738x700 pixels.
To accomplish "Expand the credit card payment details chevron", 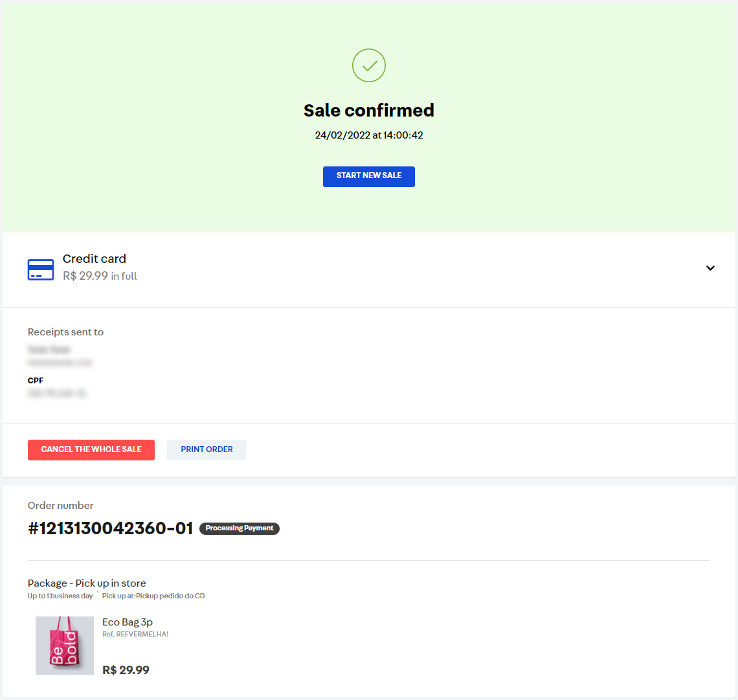I will [x=710, y=268].
